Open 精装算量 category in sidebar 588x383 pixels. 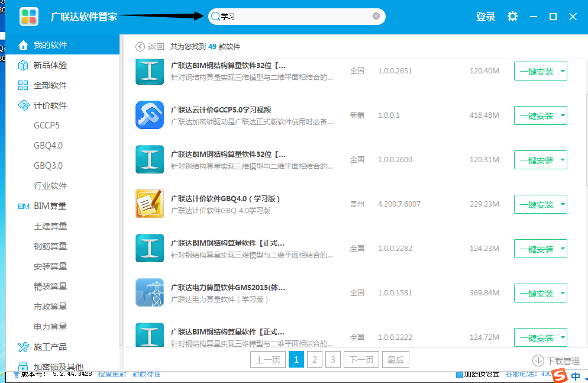click(50, 287)
